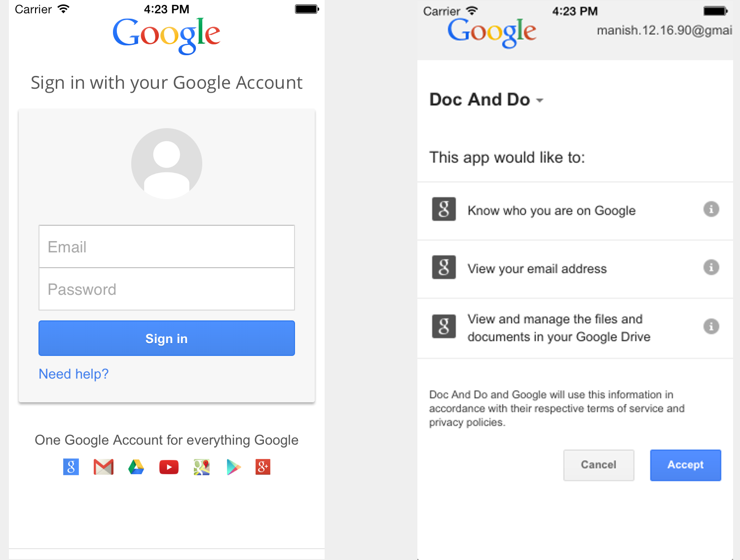The height and width of the screenshot is (560, 740).
Task: Click the Google Maps icon
Action: pos(202,467)
